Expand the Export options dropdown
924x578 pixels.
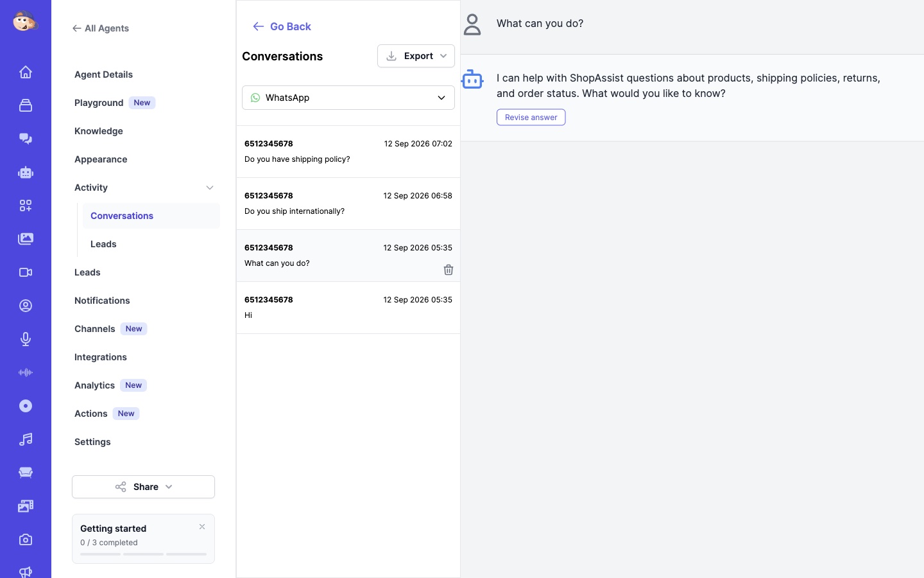point(416,56)
